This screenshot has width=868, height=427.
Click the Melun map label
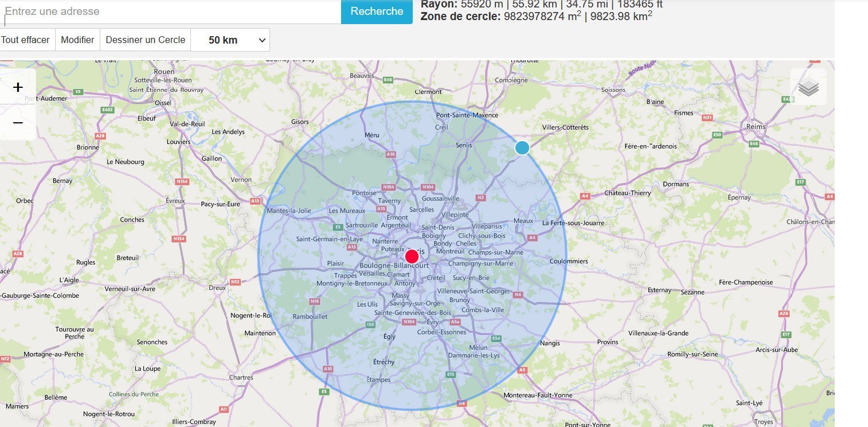(x=478, y=347)
